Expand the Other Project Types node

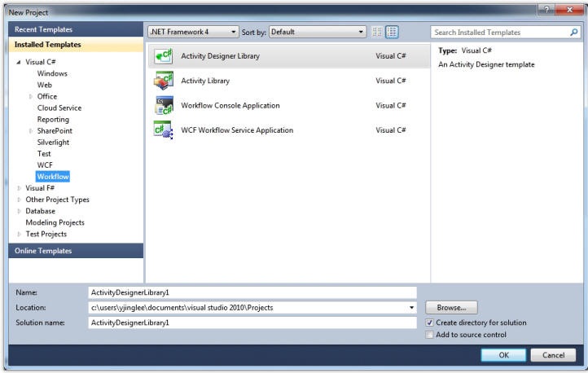(19, 200)
